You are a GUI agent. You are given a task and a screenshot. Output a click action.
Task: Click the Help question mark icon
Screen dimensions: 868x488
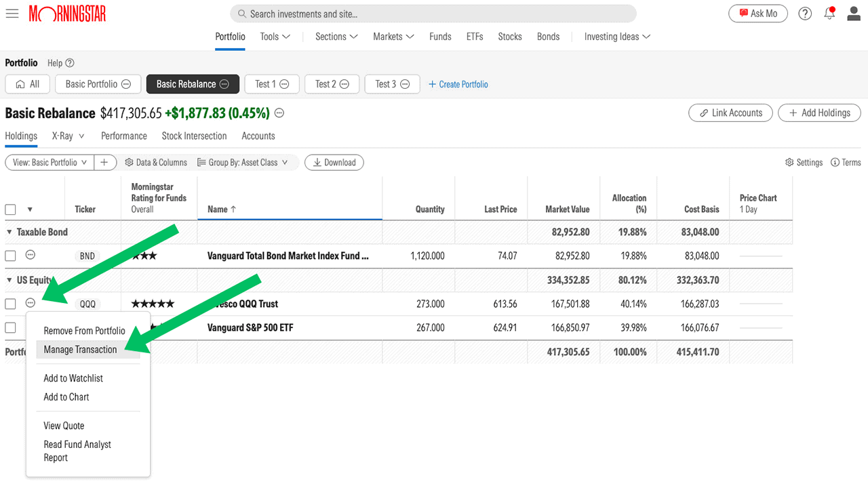(805, 13)
